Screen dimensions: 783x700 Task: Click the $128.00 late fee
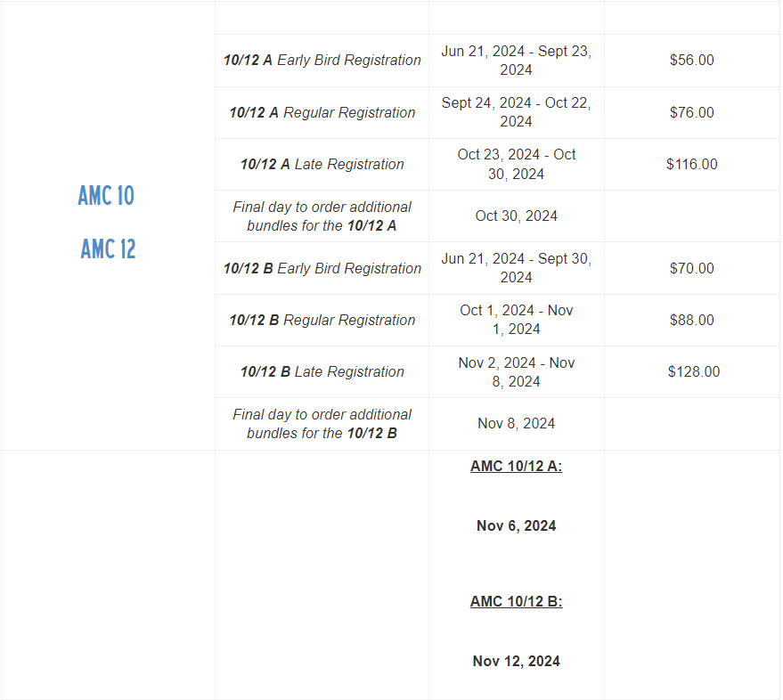694,371
